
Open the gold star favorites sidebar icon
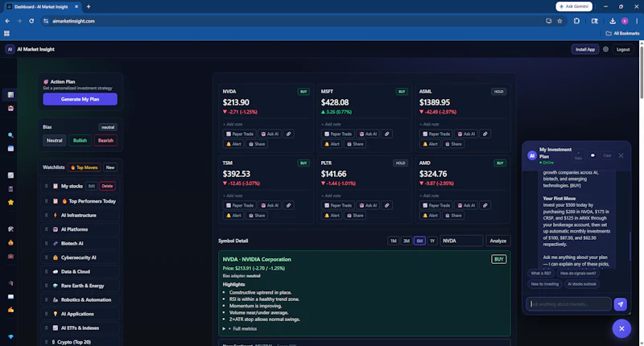coord(10,202)
